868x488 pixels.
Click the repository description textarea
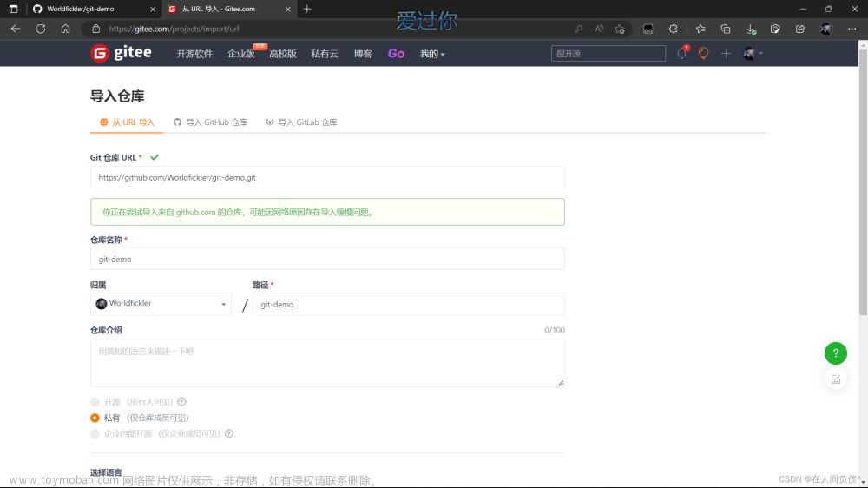327,363
